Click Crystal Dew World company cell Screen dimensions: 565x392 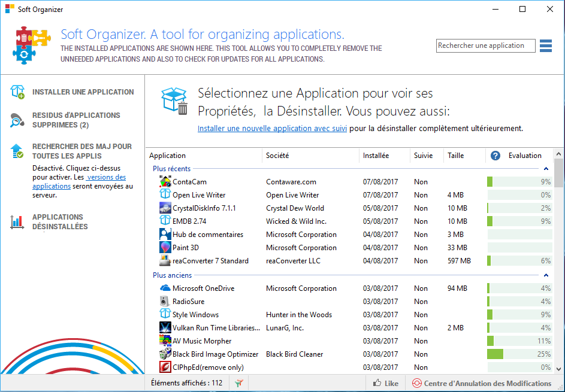pyautogui.click(x=295, y=208)
